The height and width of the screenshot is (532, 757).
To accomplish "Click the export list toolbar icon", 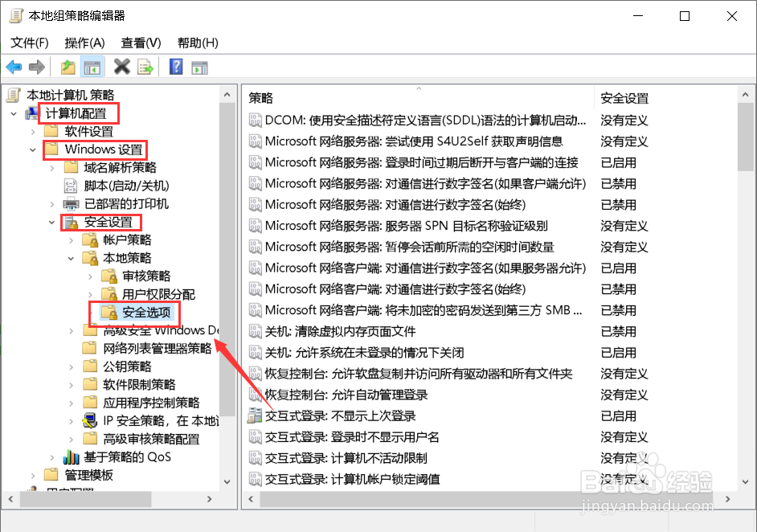I will [145, 67].
